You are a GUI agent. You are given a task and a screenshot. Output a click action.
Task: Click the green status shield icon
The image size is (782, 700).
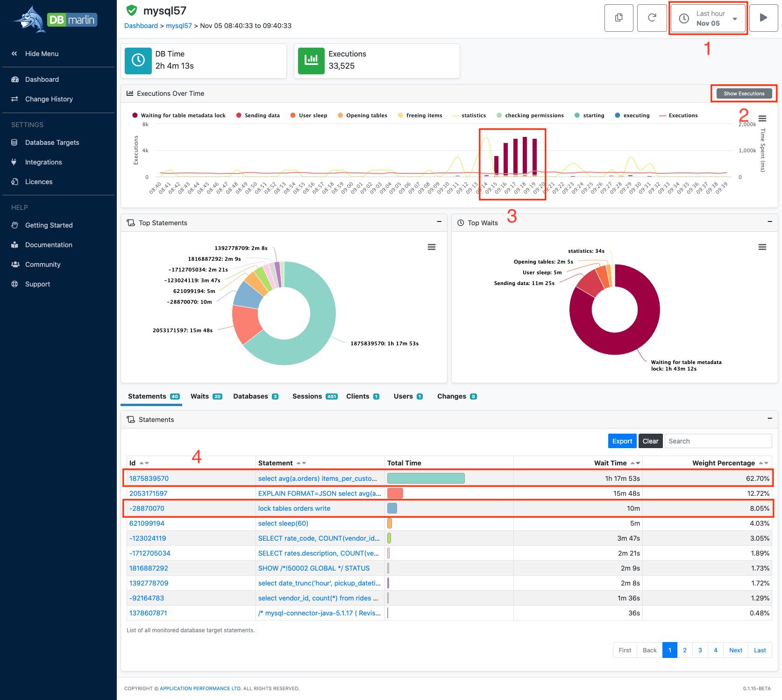pos(132,10)
